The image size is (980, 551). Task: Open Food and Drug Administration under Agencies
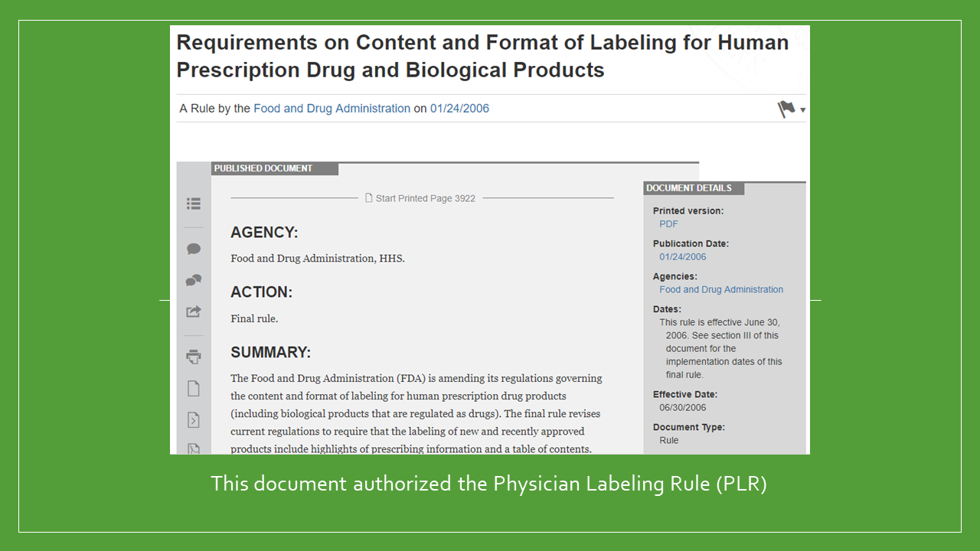720,289
